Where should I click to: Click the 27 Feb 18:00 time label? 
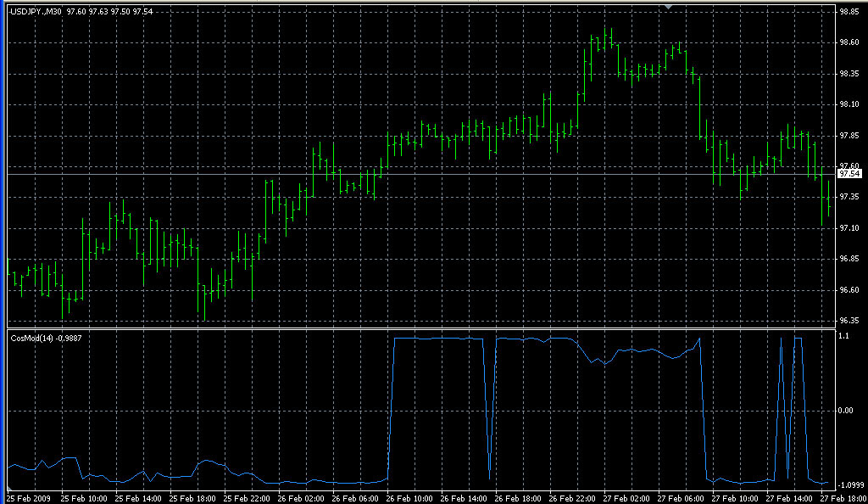pyautogui.click(x=843, y=498)
